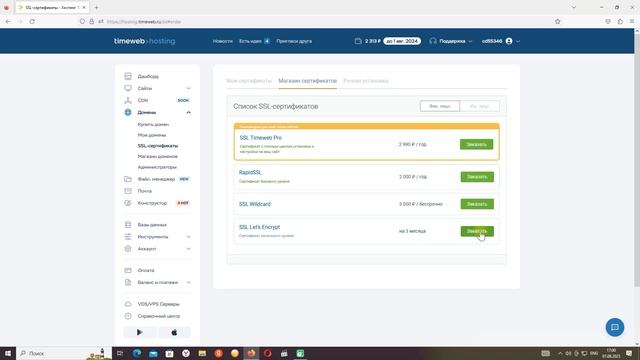640x360 pixels.
Task: Bookmark this page with the star icon
Action: click(558, 22)
